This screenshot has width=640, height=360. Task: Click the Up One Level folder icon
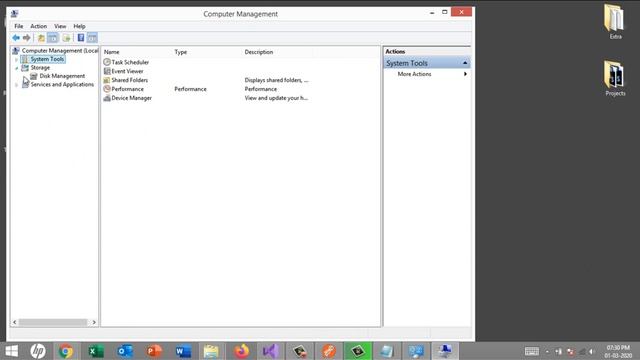point(41,38)
